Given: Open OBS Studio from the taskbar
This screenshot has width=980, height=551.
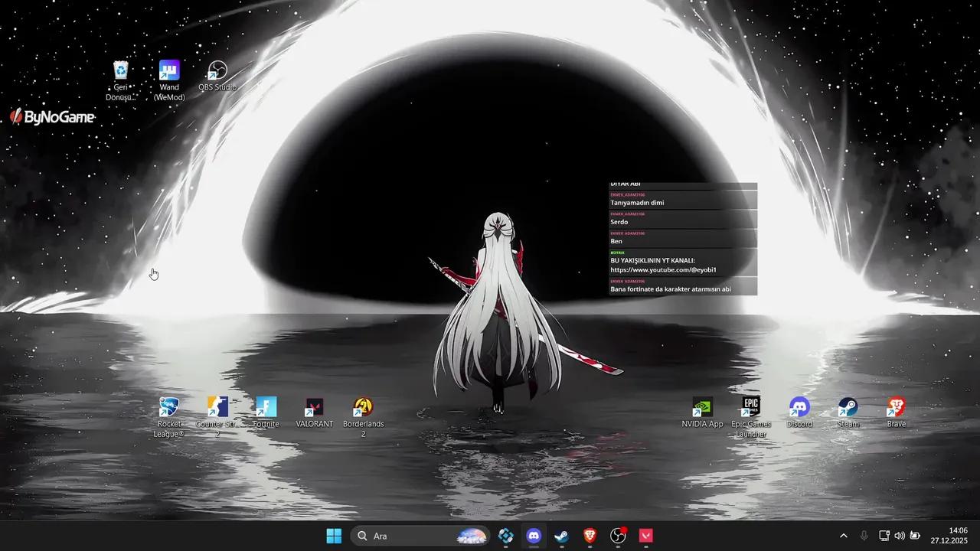Looking at the screenshot, I should pyautogui.click(x=618, y=536).
